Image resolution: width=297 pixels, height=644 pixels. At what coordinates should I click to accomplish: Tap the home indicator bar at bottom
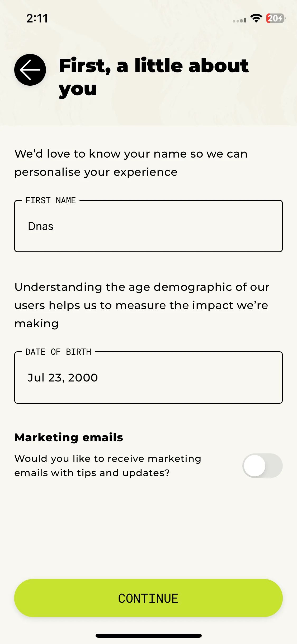(149, 636)
